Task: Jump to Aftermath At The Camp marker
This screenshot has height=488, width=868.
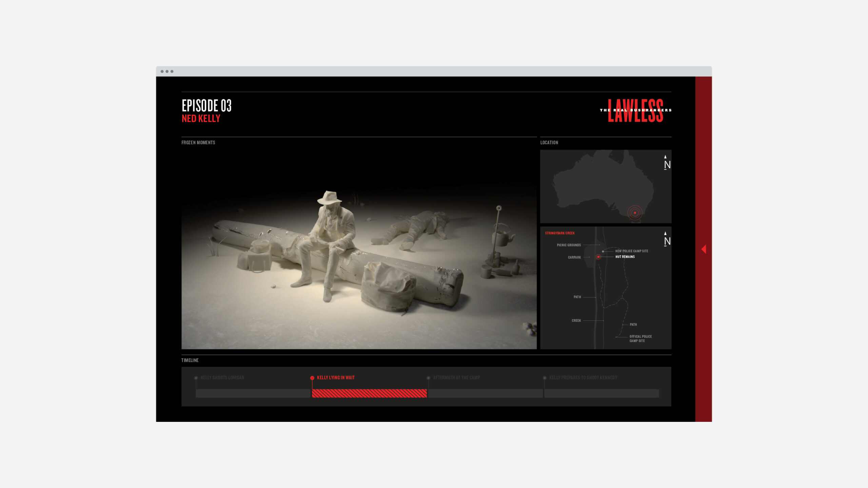Action: point(429,378)
